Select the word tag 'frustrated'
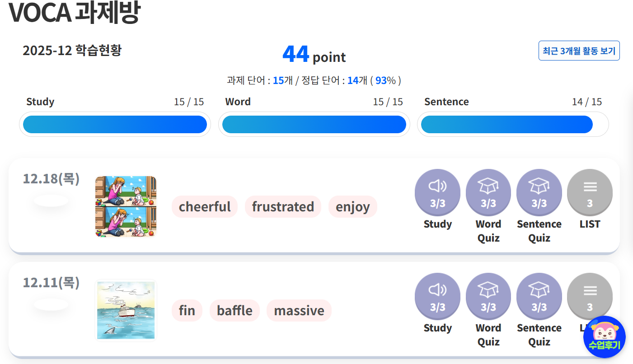The width and height of the screenshot is (633, 364). point(283,207)
